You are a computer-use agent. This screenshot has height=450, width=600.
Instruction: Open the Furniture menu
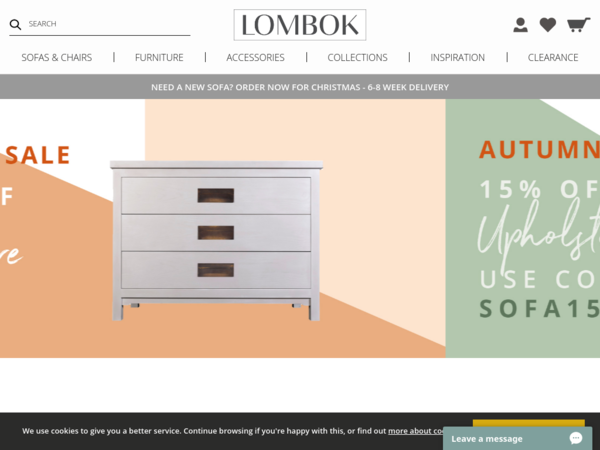(x=159, y=57)
